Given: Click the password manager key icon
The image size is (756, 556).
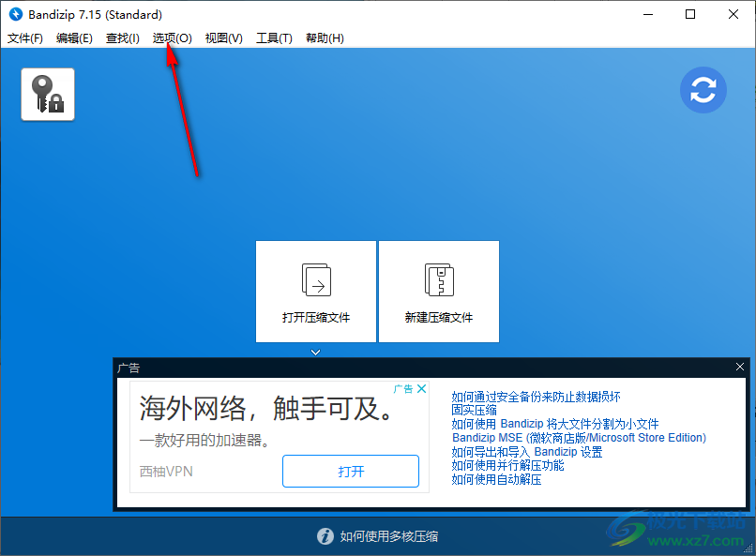Looking at the screenshot, I should point(48,95).
